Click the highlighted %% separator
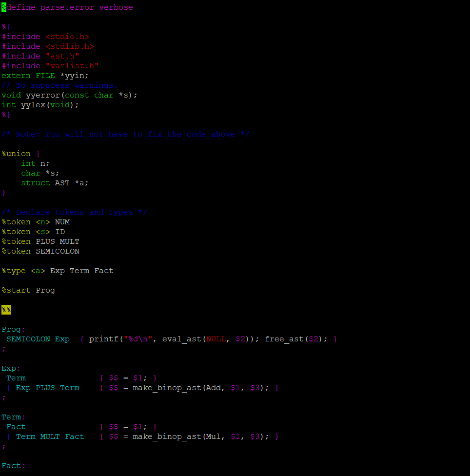The width and height of the screenshot is (470, 476). click(6, 309)
